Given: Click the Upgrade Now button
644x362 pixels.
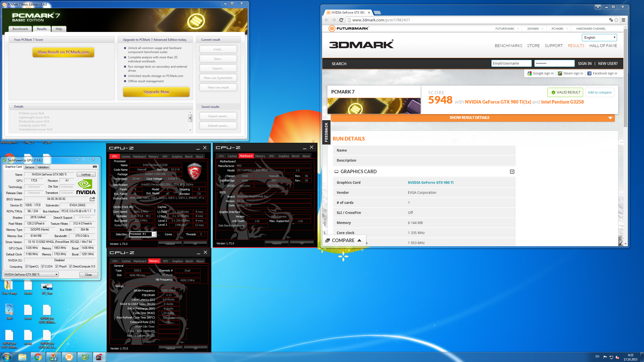Looking at the screenshot, I should coord(156,92).
